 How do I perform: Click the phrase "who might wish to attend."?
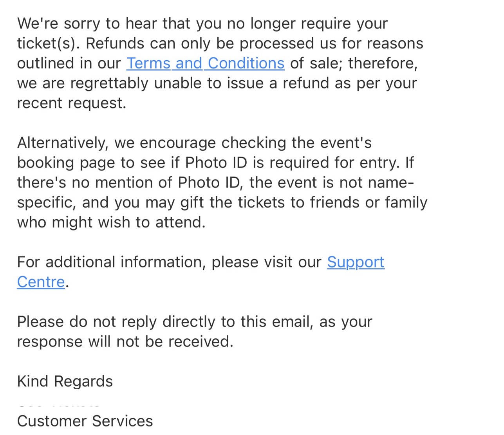(111, 222)
